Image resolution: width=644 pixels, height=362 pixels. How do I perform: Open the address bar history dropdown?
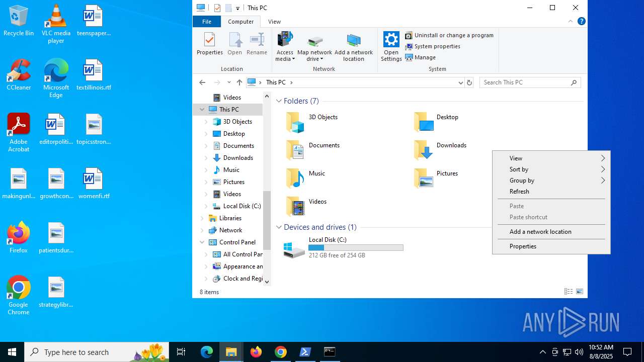pos(460,82)
